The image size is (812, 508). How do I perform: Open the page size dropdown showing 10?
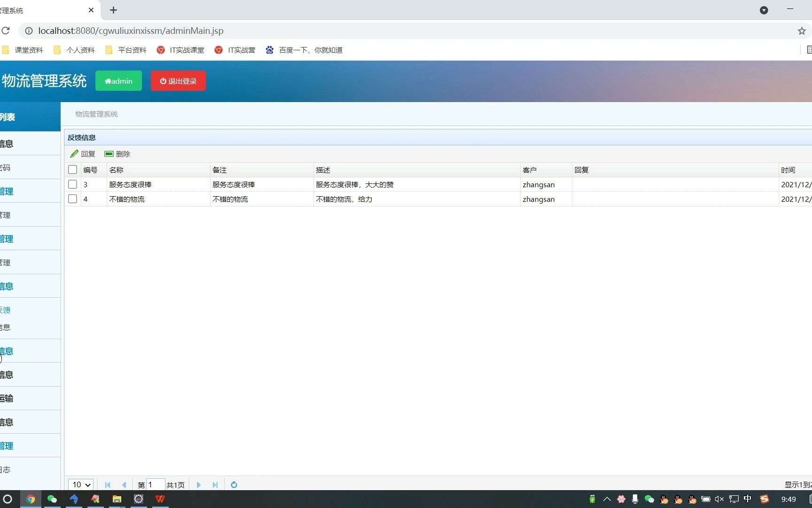point(81,484)
